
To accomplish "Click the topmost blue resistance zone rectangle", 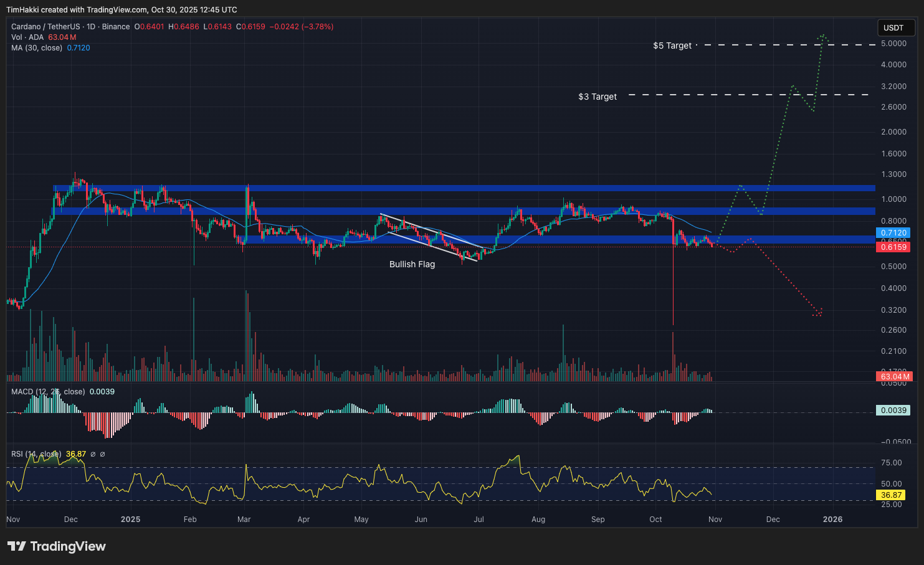I will click(464, 188).
